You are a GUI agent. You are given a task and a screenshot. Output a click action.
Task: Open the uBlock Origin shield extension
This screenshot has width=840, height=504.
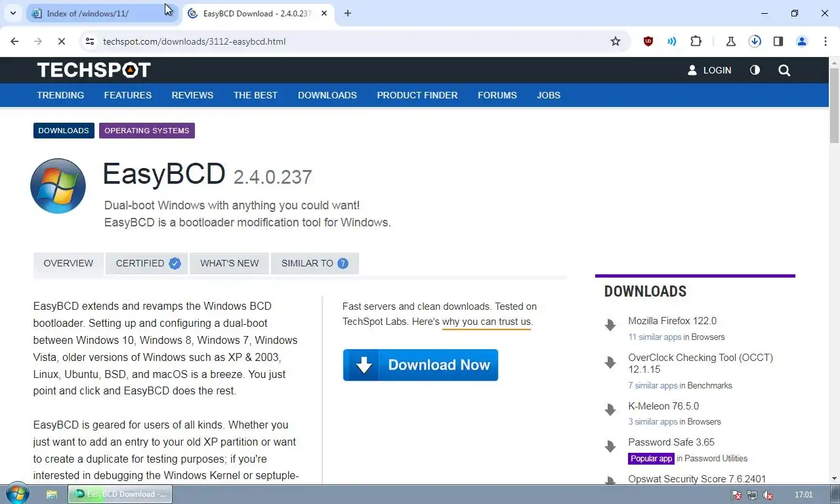coord(648,41)
